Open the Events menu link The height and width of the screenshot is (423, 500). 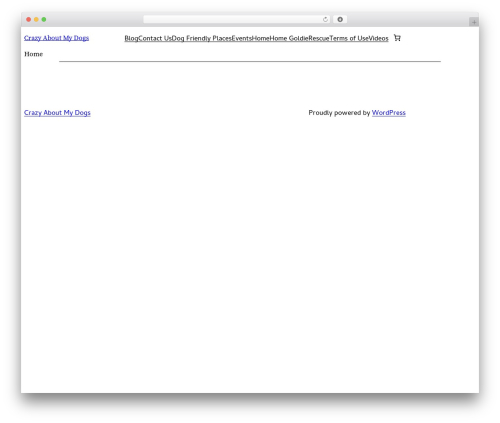click(x=241, y=38)
